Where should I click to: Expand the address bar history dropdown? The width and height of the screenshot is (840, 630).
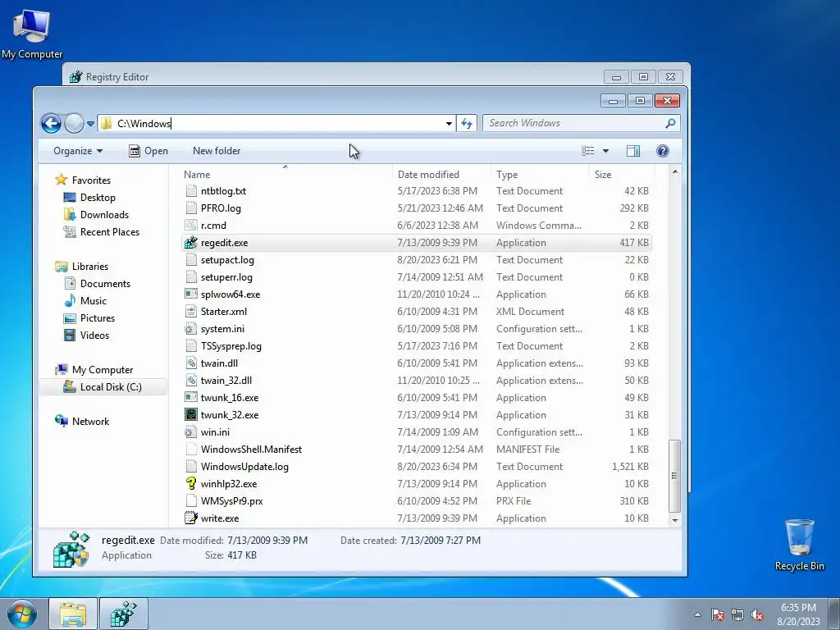449,124
